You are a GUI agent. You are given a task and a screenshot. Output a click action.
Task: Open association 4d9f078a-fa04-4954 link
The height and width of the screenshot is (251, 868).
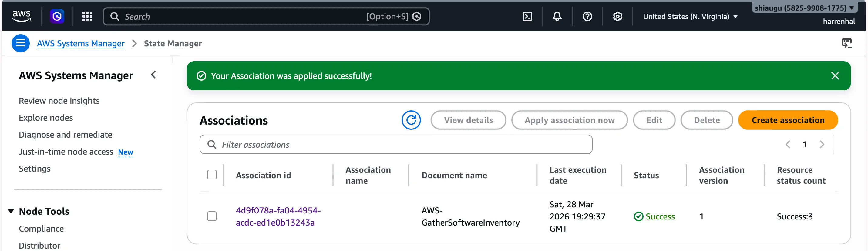pos(278,216)
